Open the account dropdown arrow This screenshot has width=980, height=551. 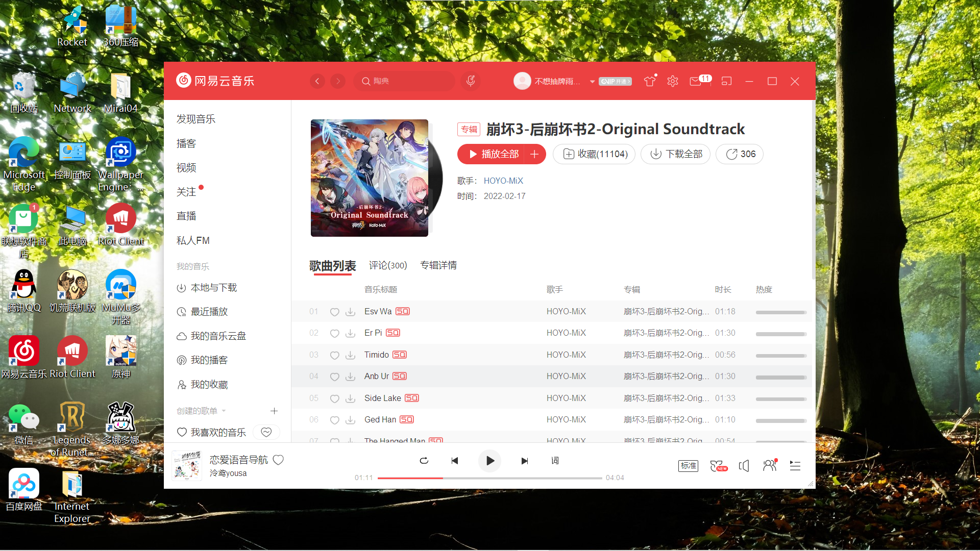(592, 82)
